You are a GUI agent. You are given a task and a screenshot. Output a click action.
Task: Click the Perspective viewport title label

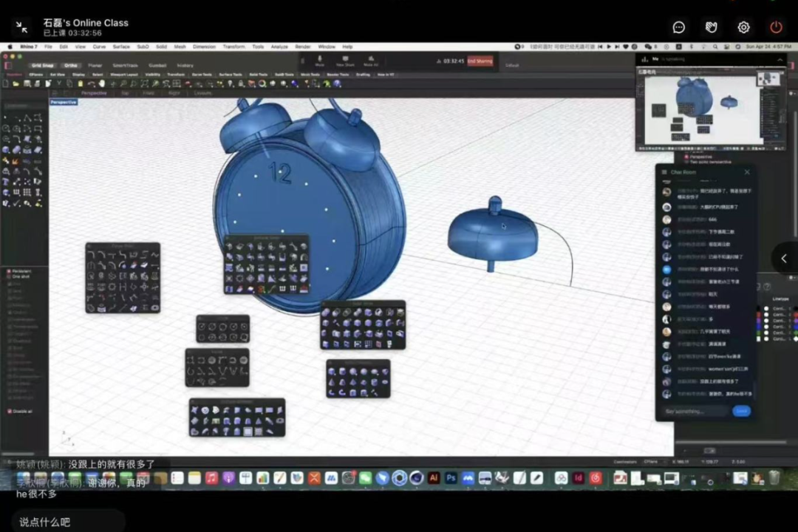[64, 102]
